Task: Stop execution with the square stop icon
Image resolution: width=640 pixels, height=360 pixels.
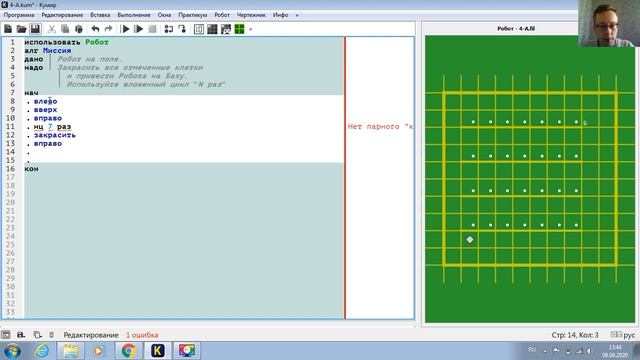Action: pos(152,29)
